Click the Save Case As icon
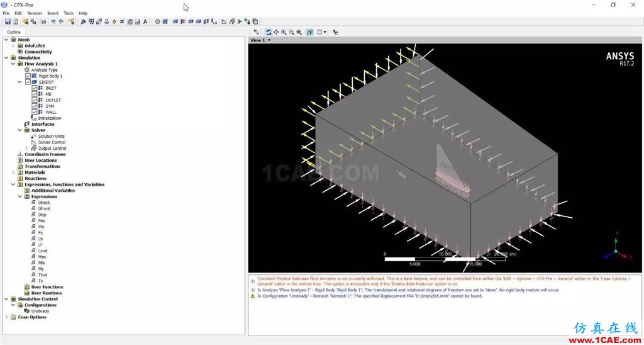The height and width of the screenshot is (345, 644). 16,21
